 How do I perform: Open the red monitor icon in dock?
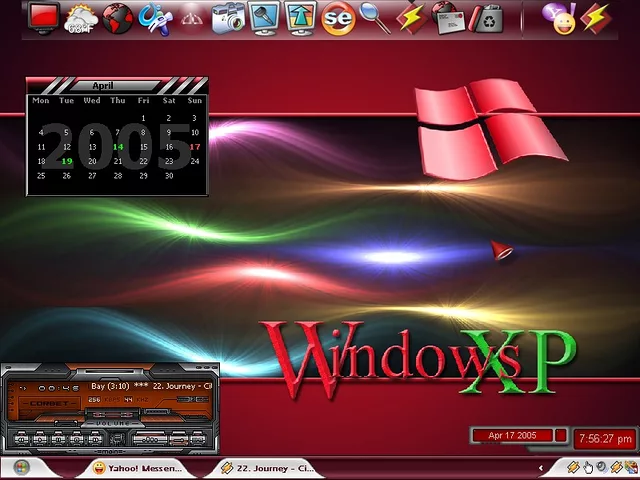click(43, 17)
